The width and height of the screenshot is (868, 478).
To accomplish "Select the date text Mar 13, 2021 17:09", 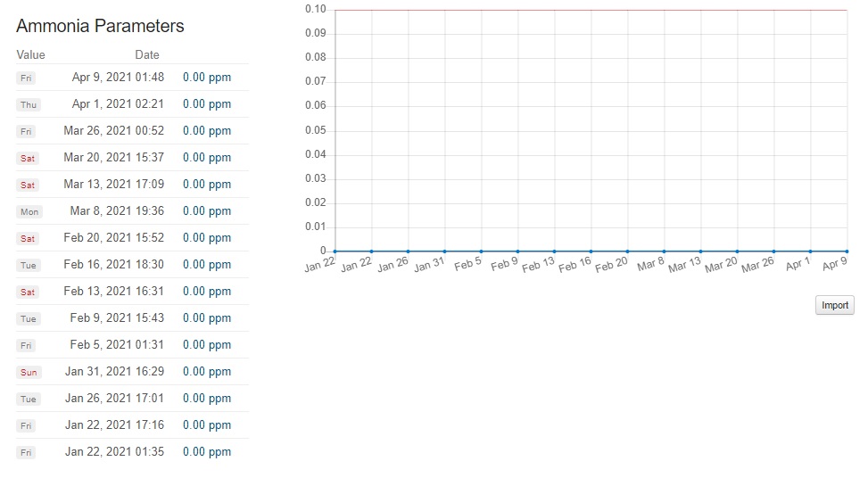I will [114, 185].
